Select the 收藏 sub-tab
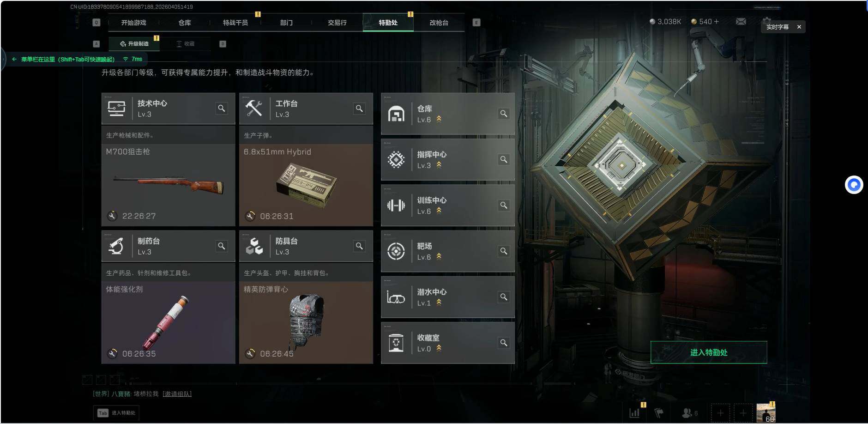This screenshot has height=424, width=868. [186, 44]
